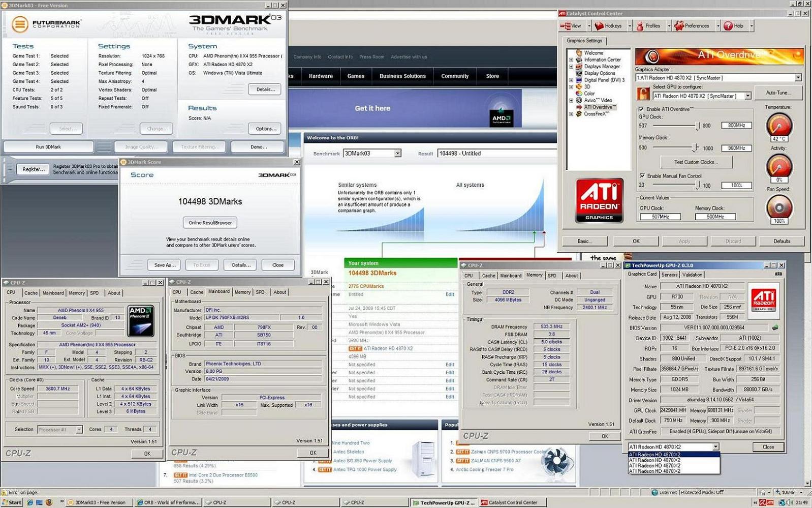Click the Start button on taskbar
The image size is (812, 508).
click(x=12, y=502)
